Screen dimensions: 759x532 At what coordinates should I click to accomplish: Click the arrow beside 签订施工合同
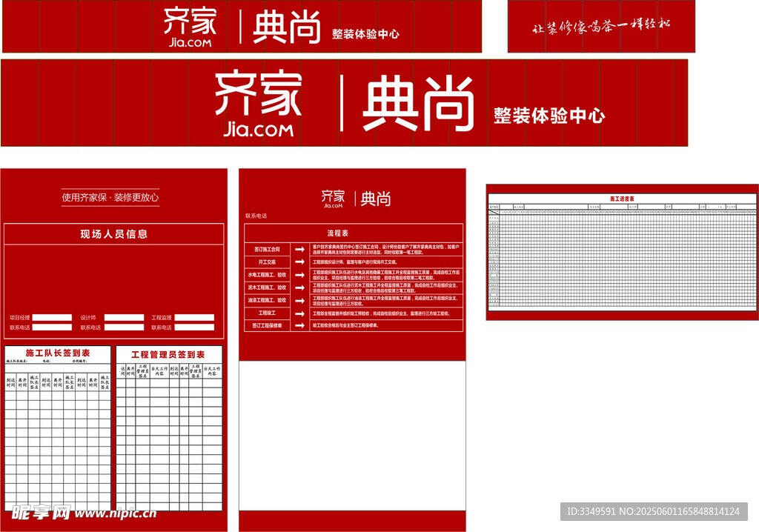coord(299,250)
